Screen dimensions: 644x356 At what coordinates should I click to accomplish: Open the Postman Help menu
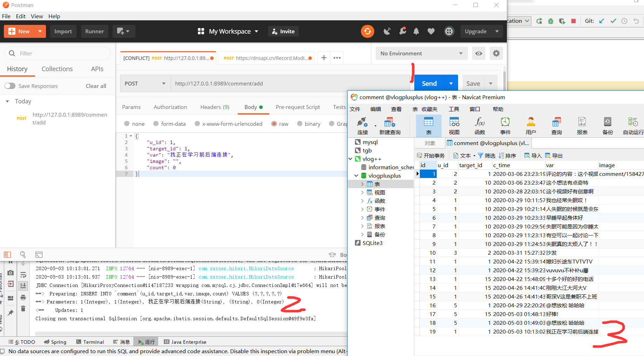[x=54, y=16]
